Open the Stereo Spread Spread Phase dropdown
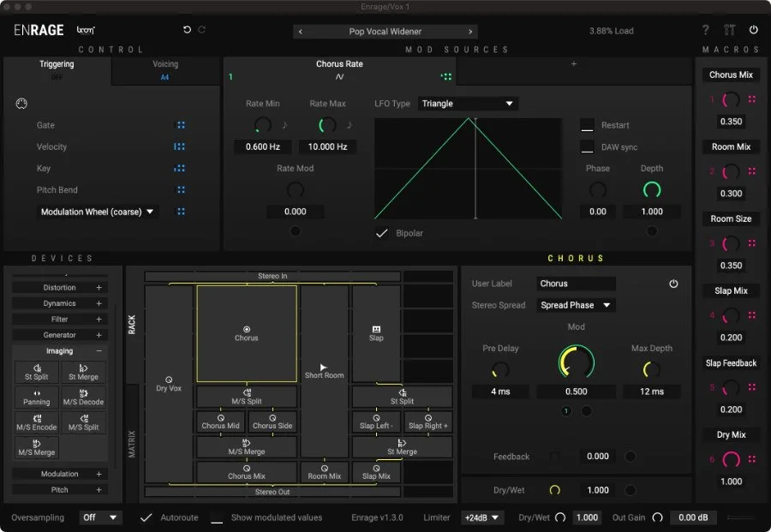 (576, 305)
